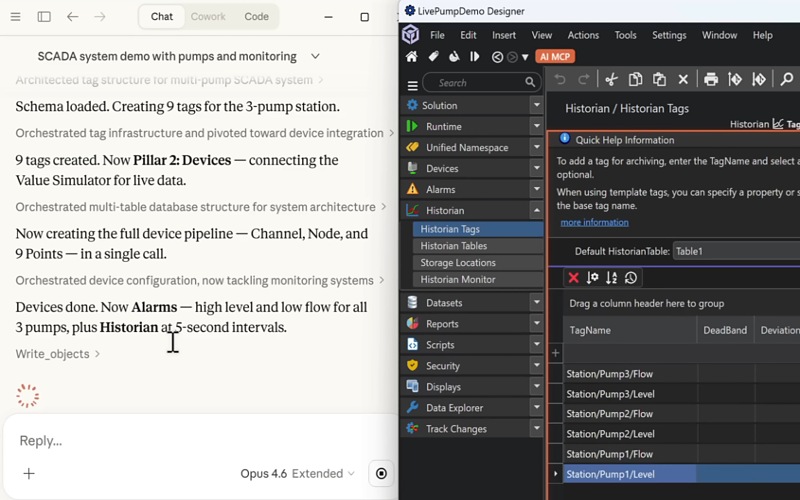Collapse the Historian section arrow
800x500 pixels.
(536, 210)
